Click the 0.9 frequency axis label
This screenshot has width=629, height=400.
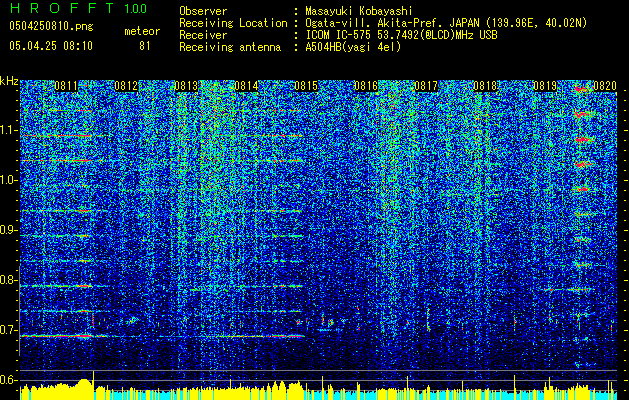point(9,230)
